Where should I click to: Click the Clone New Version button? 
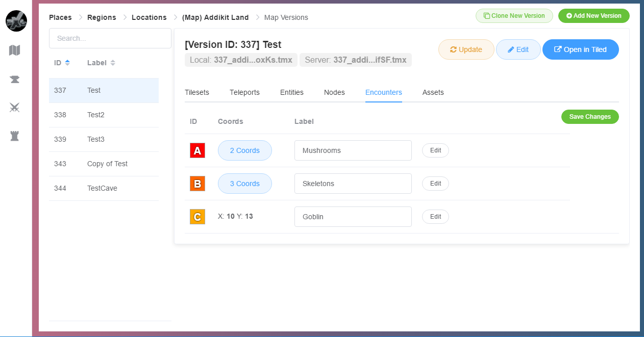tap(514, 16)
